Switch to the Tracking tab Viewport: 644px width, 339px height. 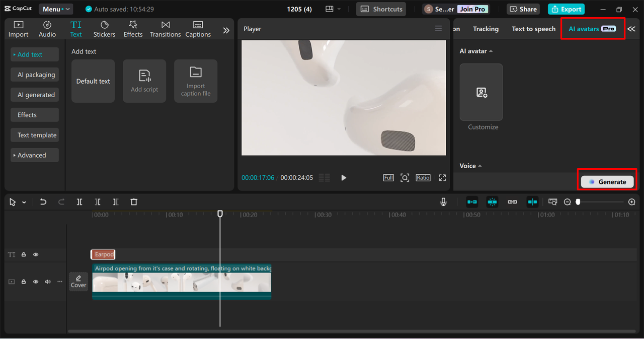point(486,29)
